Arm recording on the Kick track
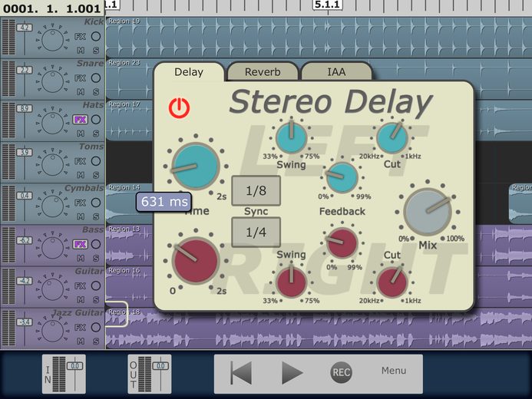Viewport: 532px width, 399px height. coord(96,36)
